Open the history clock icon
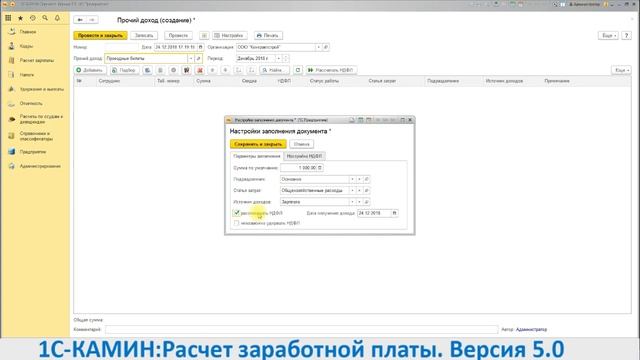Image resolution: width=640 pixels, height=360 pixels. 33,18
